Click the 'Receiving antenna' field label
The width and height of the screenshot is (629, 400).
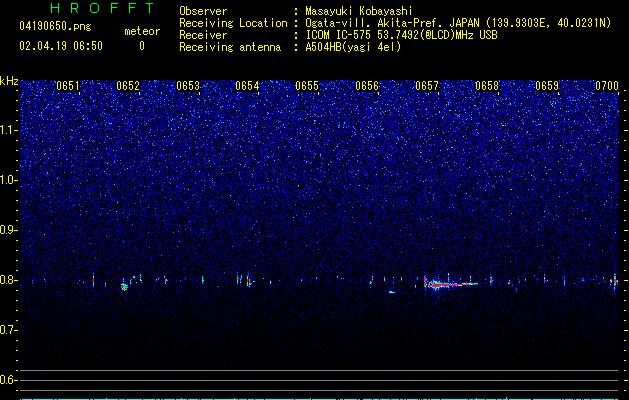tap(230, 47)
